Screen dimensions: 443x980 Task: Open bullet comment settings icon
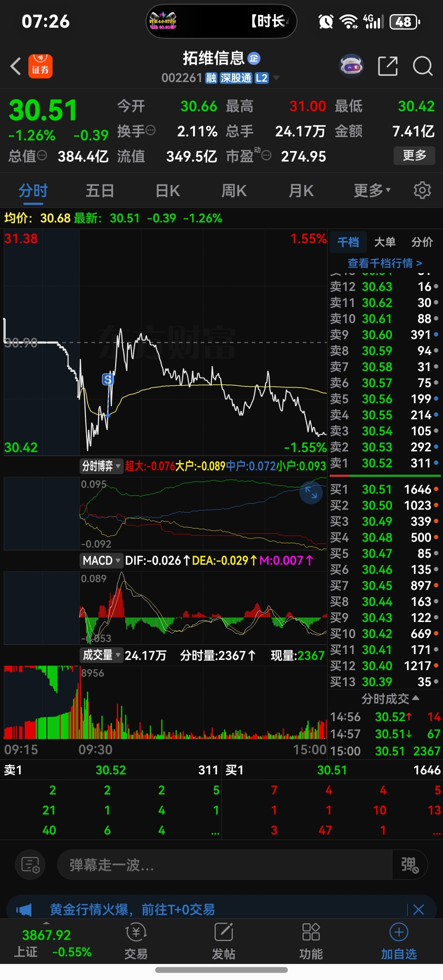coord(30,864)
